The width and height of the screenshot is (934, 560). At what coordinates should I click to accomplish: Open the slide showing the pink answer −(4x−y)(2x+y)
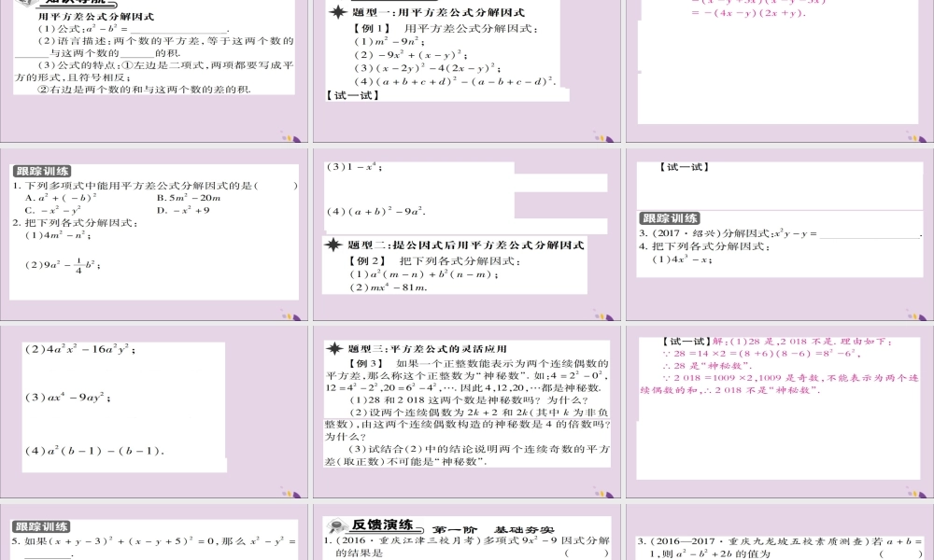coord(780,71)
